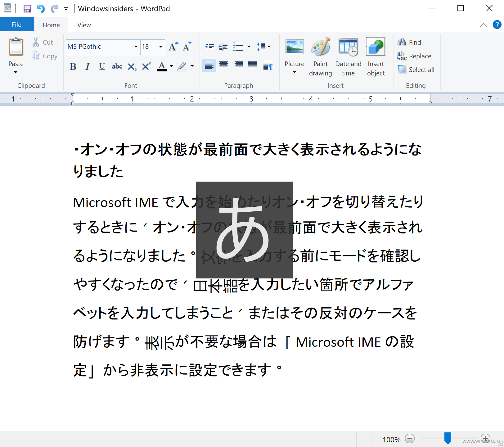Open the font size dropdown arrow

(161, 47)
